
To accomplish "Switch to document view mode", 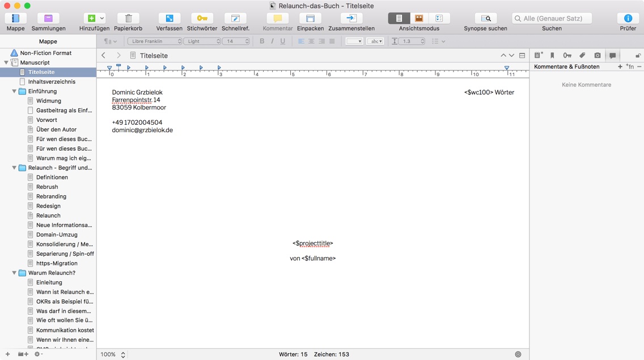I will click(x=399, y=19).
